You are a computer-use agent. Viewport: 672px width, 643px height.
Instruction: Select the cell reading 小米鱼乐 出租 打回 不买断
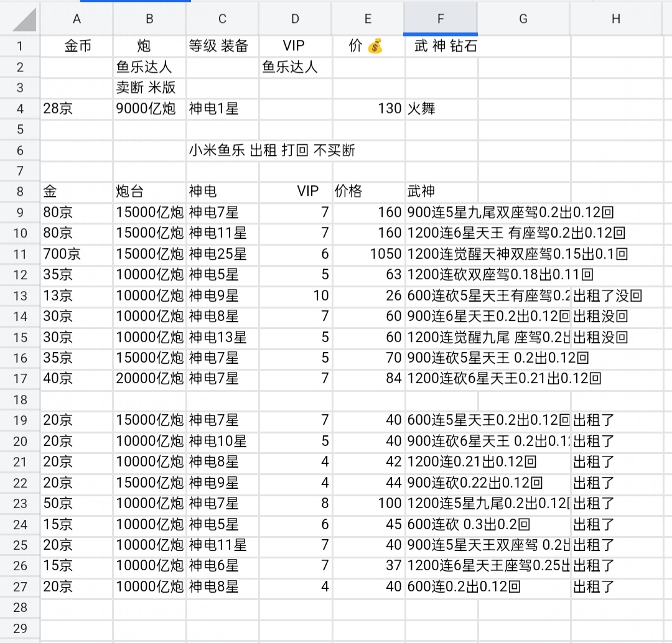(x=272, y=150)
